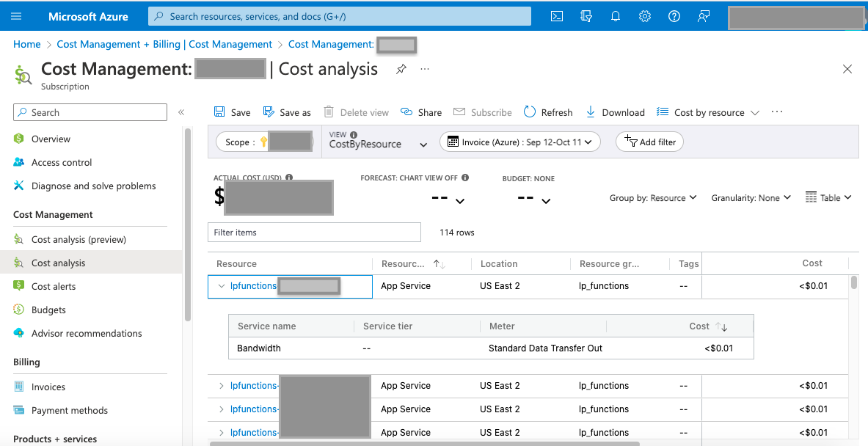Sort by Location column header
Image resolution: width=868 pixels, height=446 pixels.
click(499, 264)
